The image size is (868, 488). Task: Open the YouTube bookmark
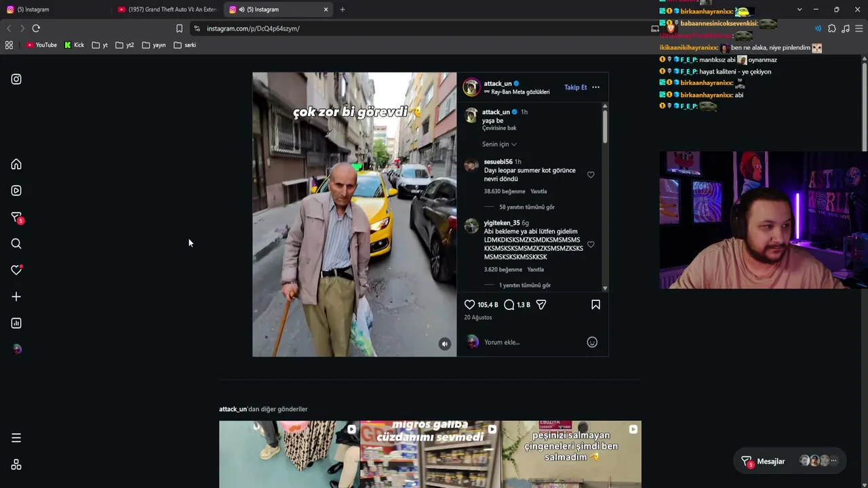click(41, 45)
